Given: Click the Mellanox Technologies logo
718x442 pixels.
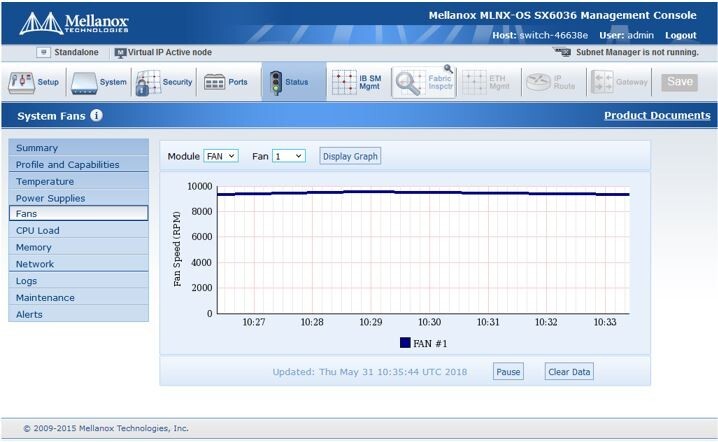Looking at the screenshot, I should point(74,23).
